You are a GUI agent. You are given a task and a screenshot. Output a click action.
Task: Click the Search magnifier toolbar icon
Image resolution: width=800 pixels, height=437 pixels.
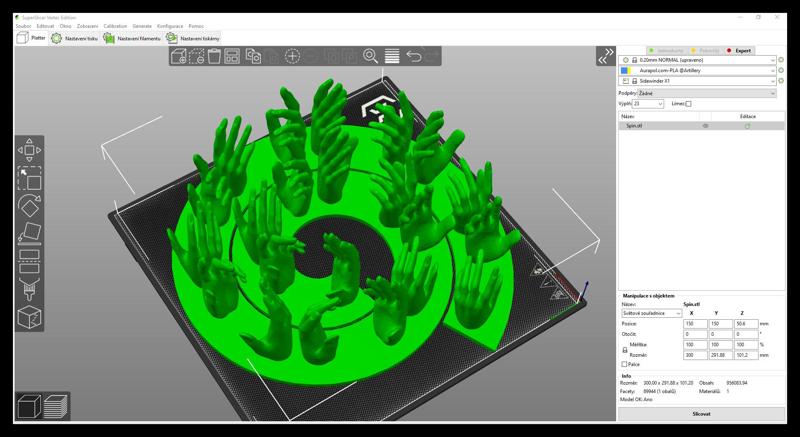[370, 56]
